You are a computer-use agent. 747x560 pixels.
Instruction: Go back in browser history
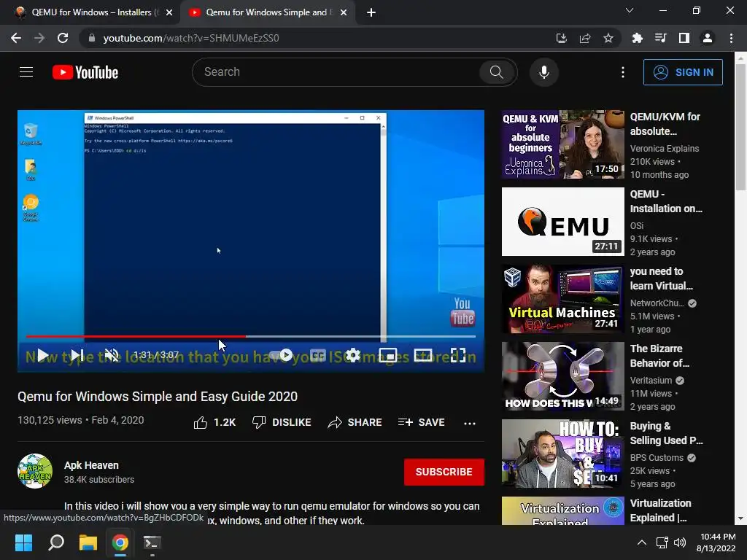tap(16, 38)
